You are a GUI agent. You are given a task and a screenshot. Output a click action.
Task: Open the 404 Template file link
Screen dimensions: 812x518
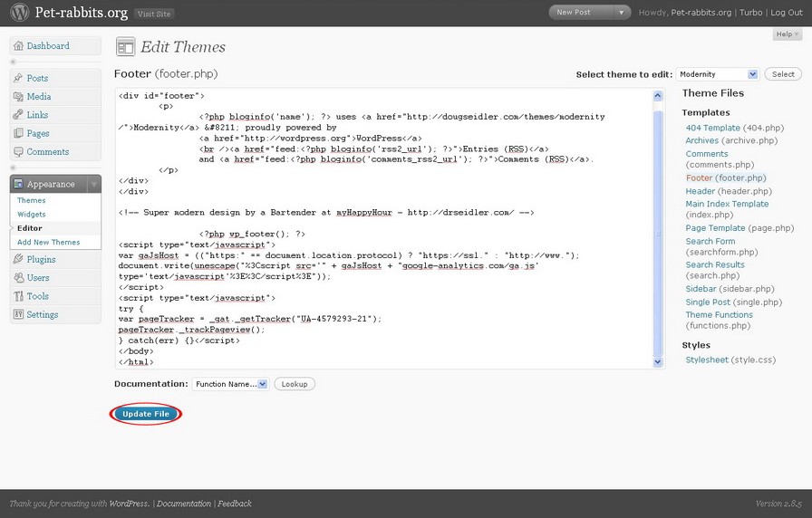click(x=712, y=128)
